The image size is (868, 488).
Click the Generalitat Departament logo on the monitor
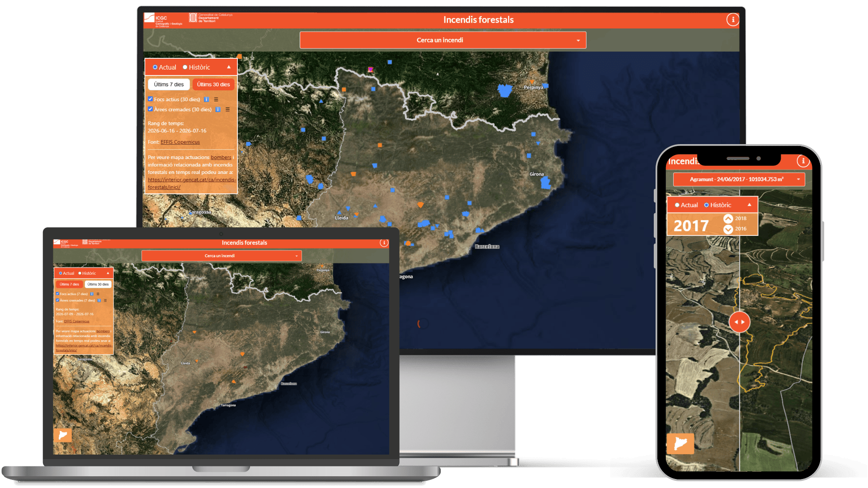pos(211,18)
